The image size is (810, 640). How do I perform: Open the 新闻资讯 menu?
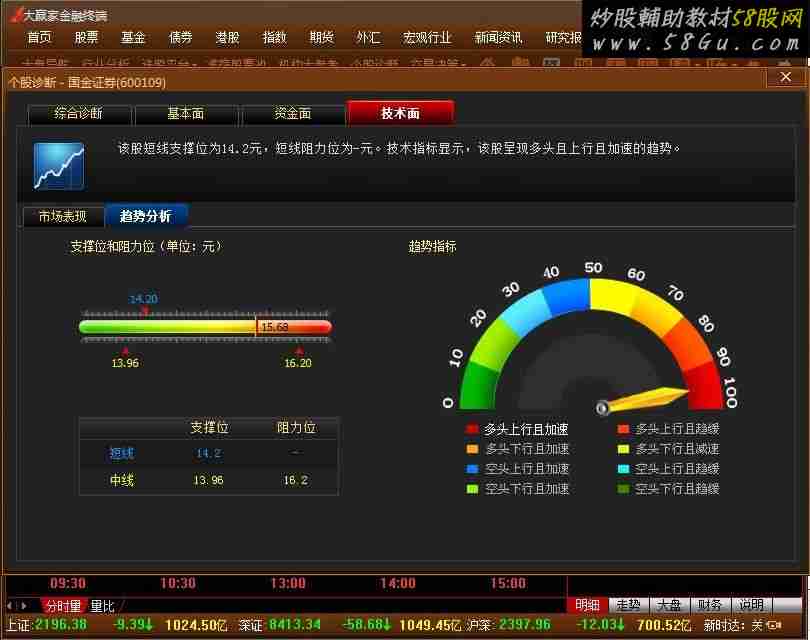498,37
